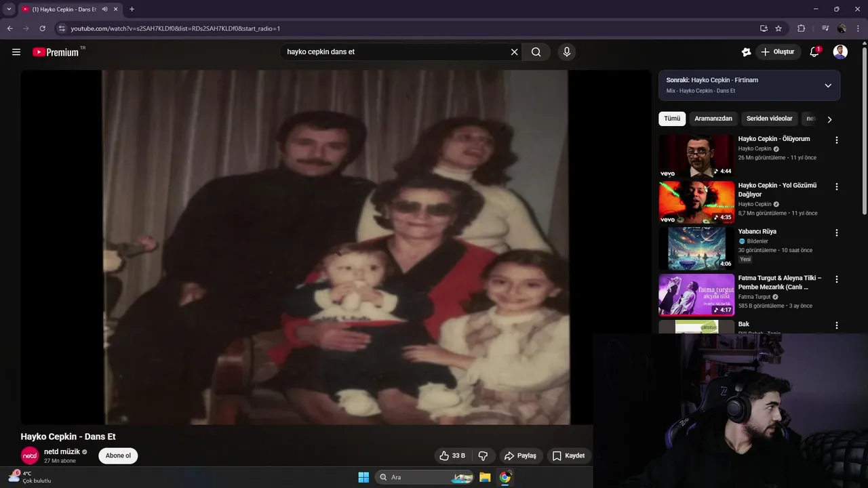
Task: Open the Chrome profile avatar
Action: point(842,28)
